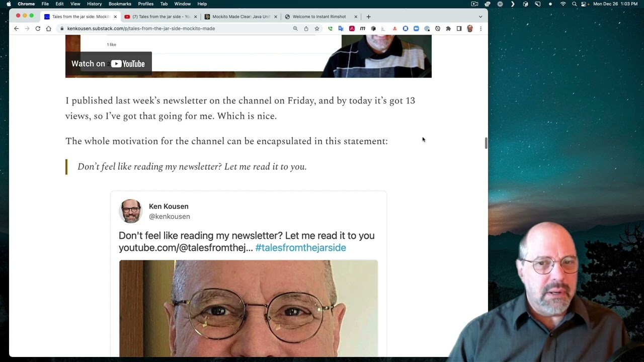
Task: Open 1Password menu bar icon
Action: tap(500, 4)
